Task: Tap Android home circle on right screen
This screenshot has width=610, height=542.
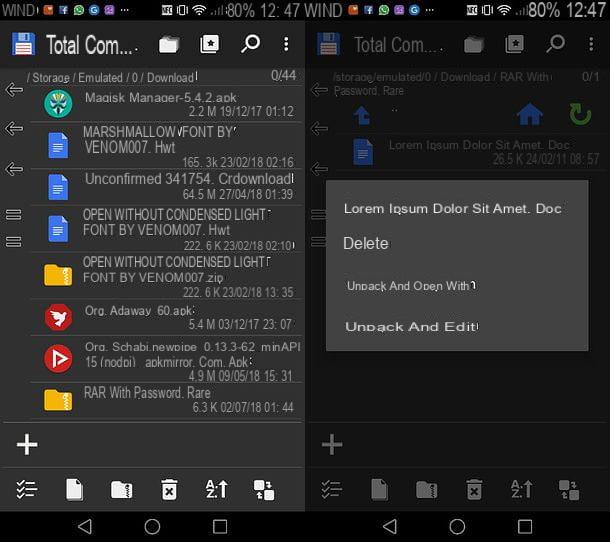Action: 457,527
